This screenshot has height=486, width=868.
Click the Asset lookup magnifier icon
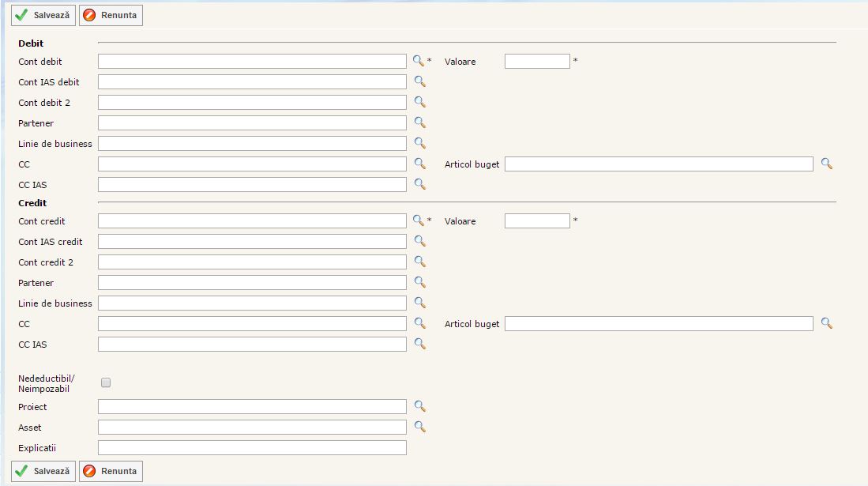pos(419,427)
